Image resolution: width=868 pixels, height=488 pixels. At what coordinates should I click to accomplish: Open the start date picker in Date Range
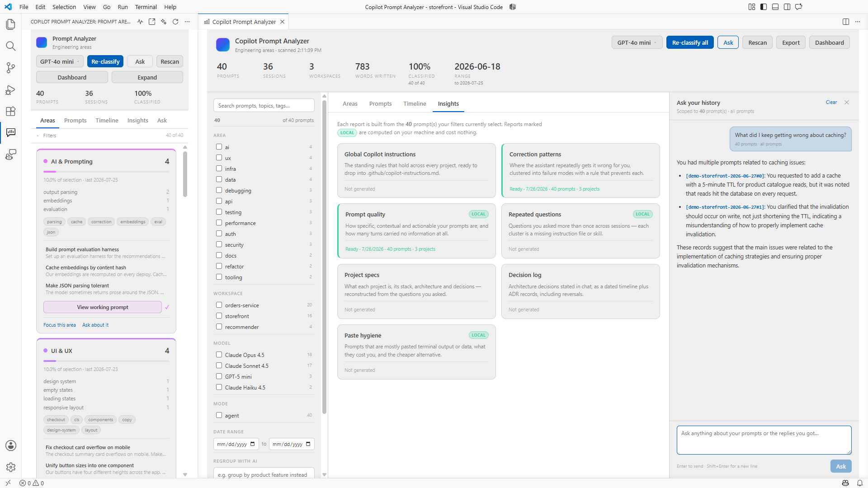click(x=253, y=444)
